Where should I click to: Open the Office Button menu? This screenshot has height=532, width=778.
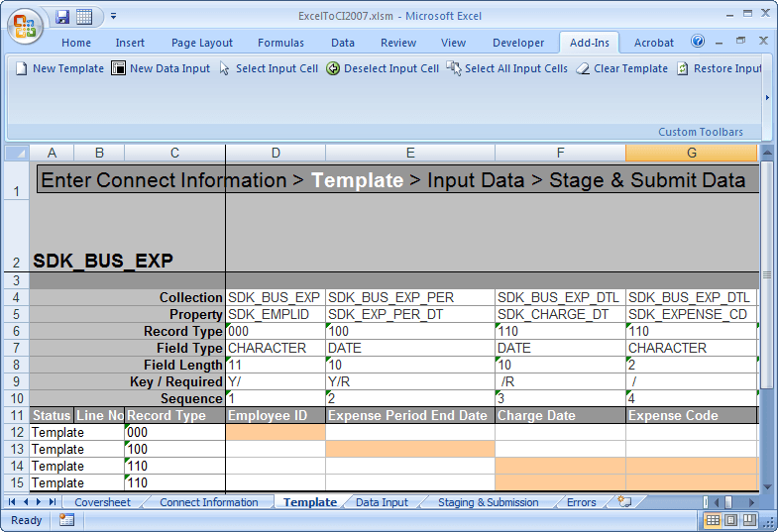coord(25,27)
